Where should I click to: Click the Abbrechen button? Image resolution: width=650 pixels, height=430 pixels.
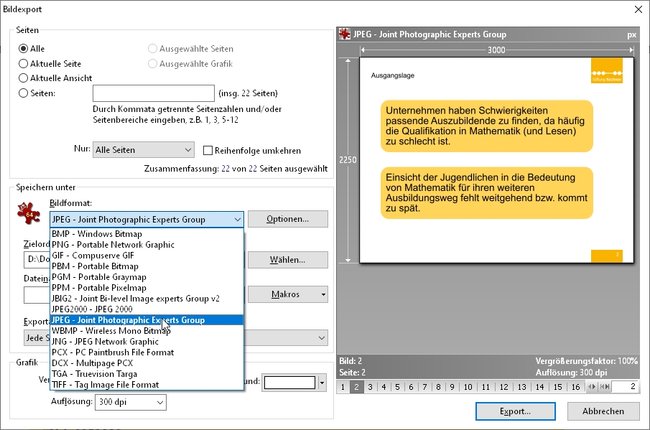point(603,411)
